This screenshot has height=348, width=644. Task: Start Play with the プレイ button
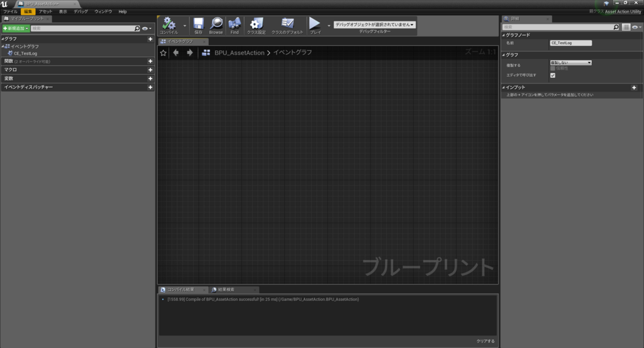(315, 26)
